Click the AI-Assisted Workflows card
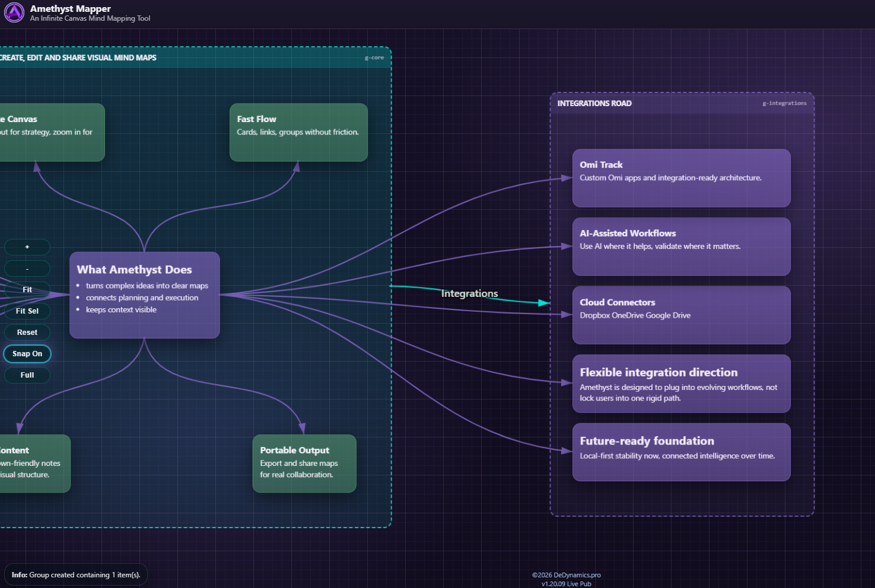Image resolution: width=875 pixels, height=588 pixels. pyautogui.click(x=681, y=247)
